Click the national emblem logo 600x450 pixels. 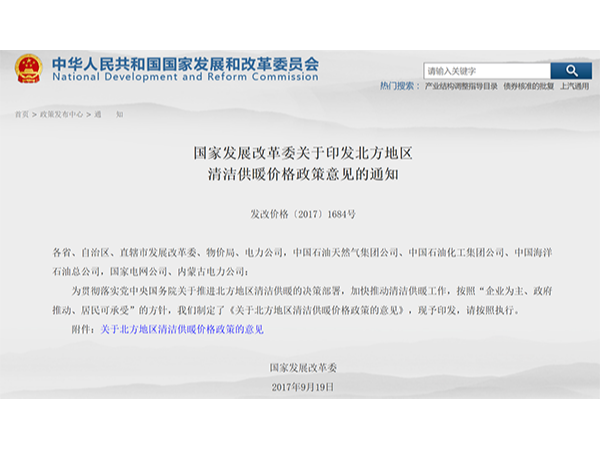[x=28, y=69]
